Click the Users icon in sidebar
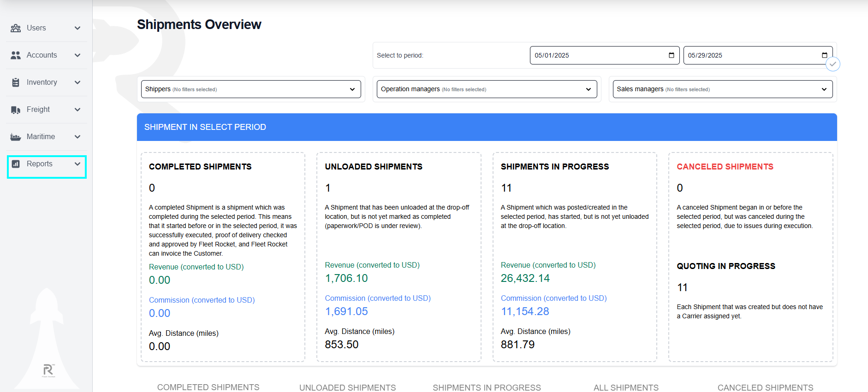Screen dimensions: 868x392 click(x=16, y=28)
